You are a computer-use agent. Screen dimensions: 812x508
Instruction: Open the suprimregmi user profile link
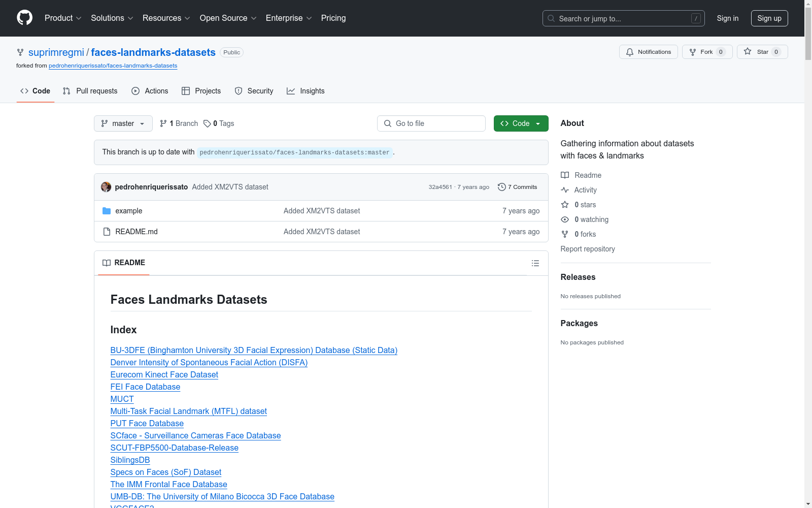pos(56,52)
